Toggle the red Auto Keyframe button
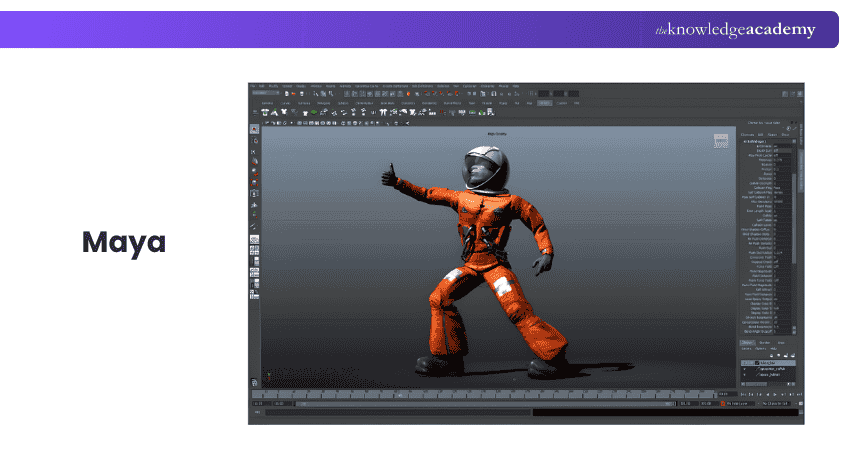850x450 pixels. coord(723,403)
